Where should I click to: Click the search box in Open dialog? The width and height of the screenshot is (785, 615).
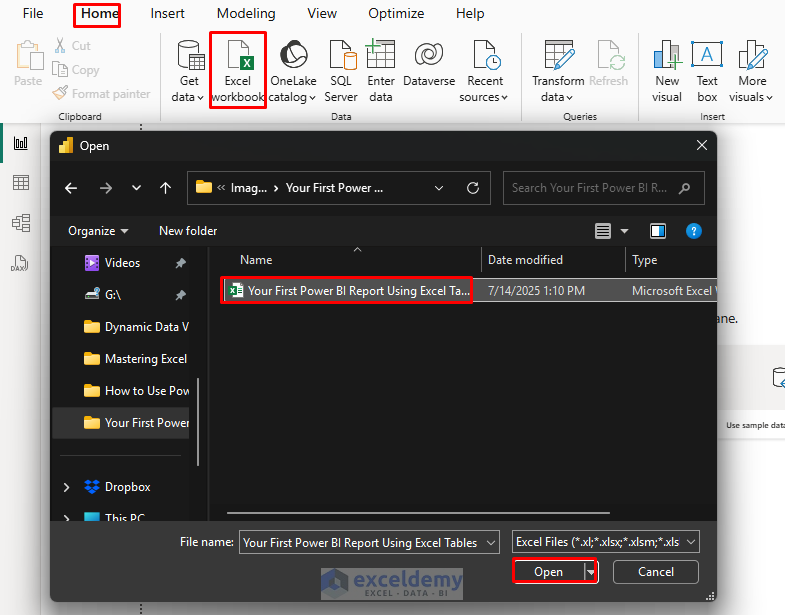point(603,188)
